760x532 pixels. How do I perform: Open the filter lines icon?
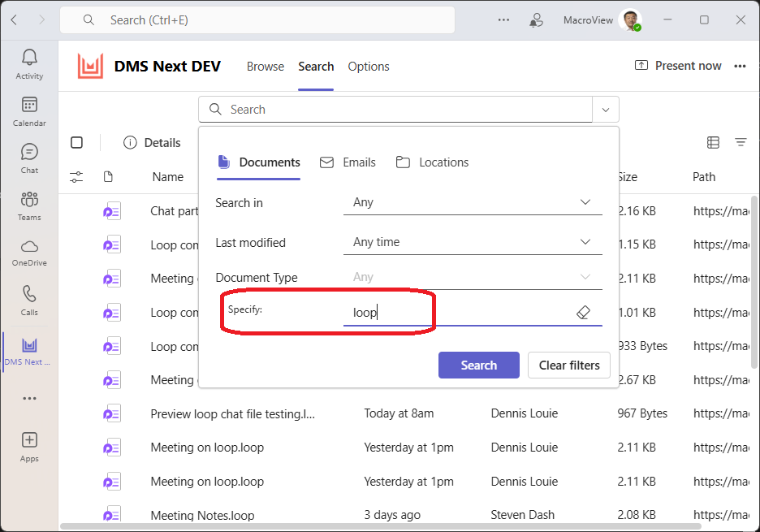click(x=741, y=143)
